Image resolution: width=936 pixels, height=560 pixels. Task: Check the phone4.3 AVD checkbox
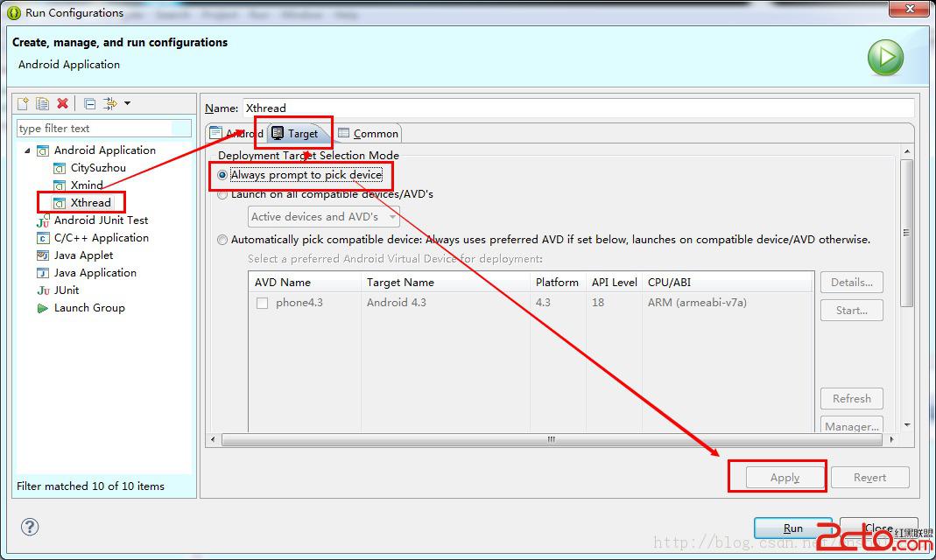click(x=262, y=303)
